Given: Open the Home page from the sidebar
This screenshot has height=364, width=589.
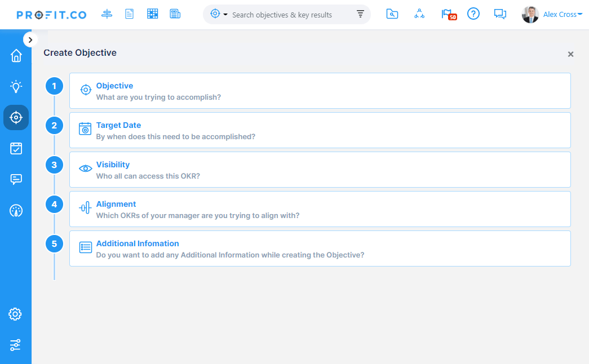Looking at the screenshot, I should click(x=15, y=55).
